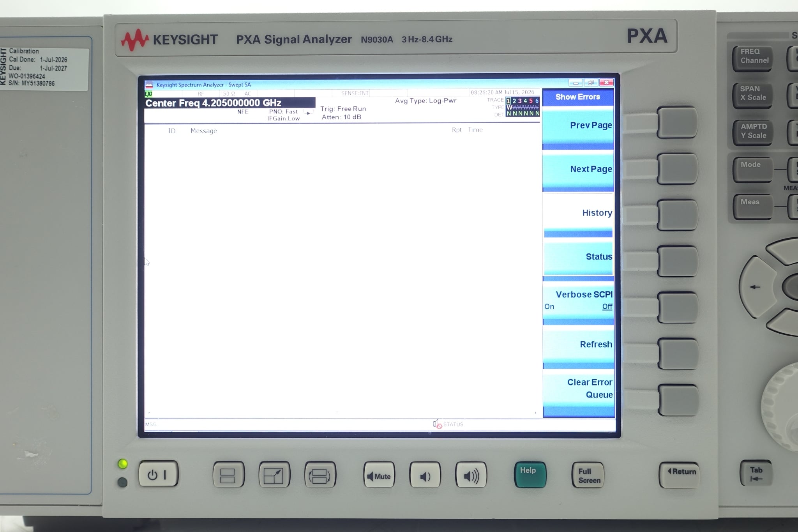Push the left arrow navigation key
Viewport: 798px width, 532px height.
[756, 287]
